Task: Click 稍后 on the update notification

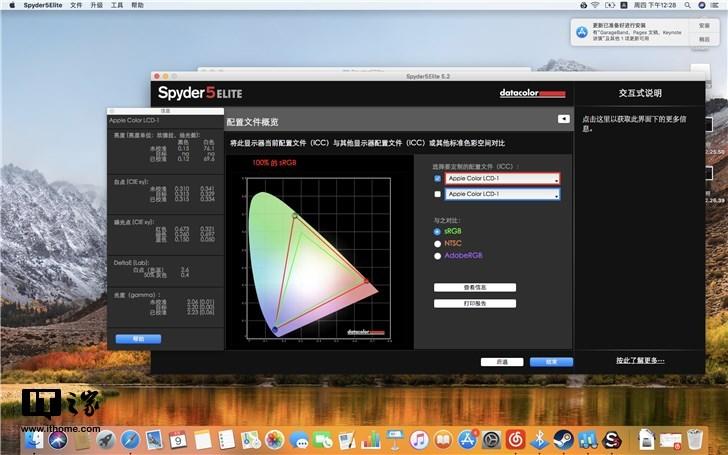Action: [704, 39]
